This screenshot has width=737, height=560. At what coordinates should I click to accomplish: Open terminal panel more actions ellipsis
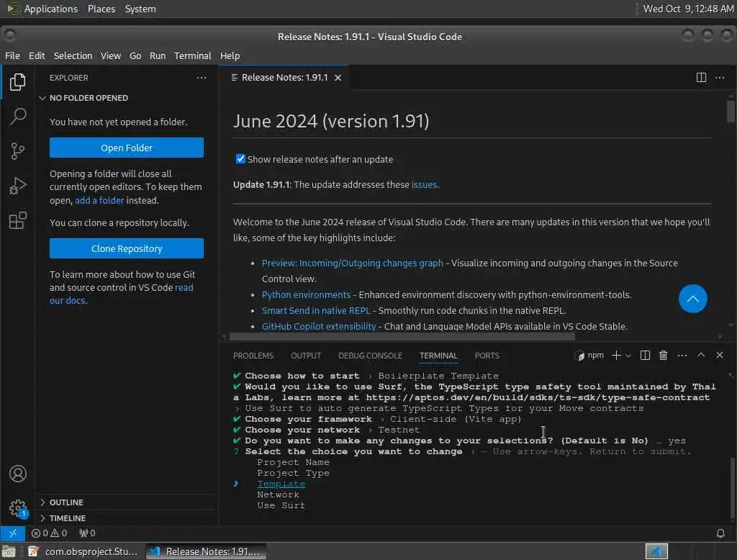point(682,356)
